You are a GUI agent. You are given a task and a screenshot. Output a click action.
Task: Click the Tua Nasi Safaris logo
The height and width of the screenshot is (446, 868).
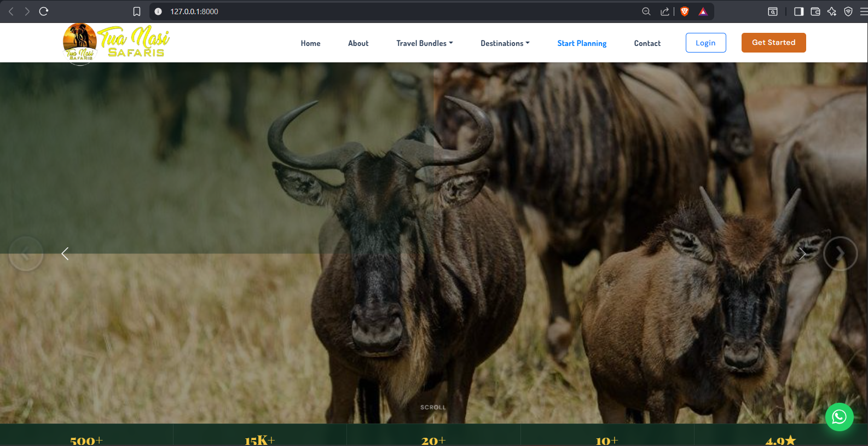[x=116, y=43]
